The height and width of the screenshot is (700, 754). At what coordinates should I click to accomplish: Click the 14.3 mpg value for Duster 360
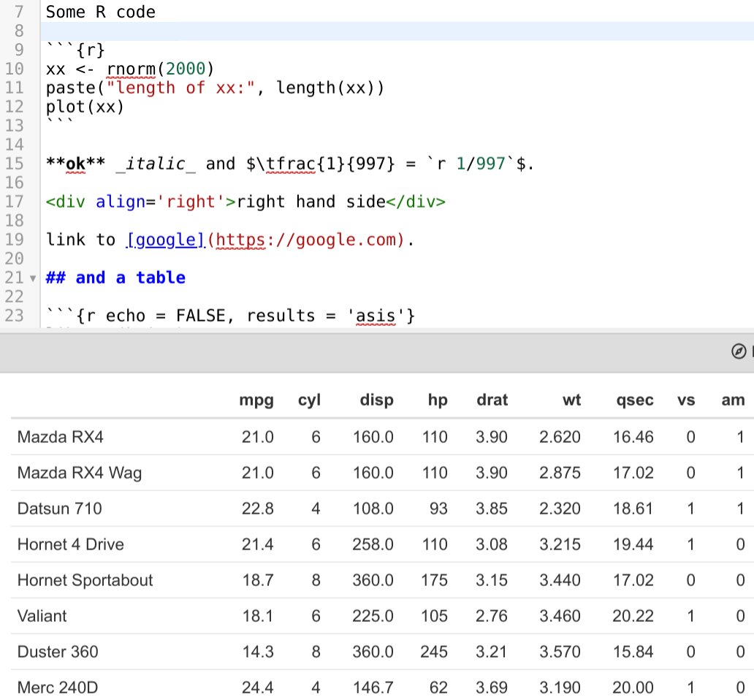click(258, 652)
